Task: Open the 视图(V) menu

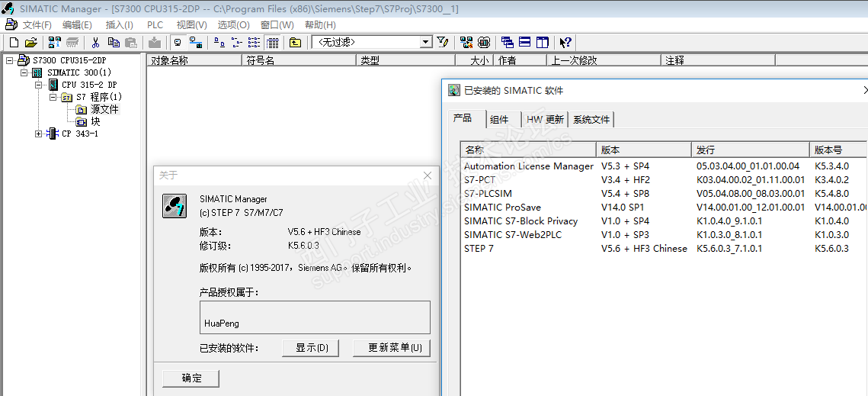Action: click(x=191, y=25)
